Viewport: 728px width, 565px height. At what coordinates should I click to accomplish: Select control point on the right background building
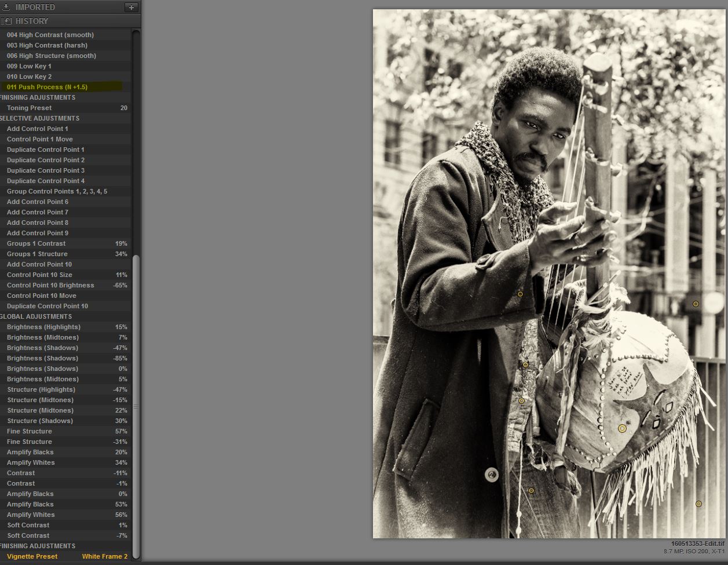pyautogui.click(x=696, y=304)
